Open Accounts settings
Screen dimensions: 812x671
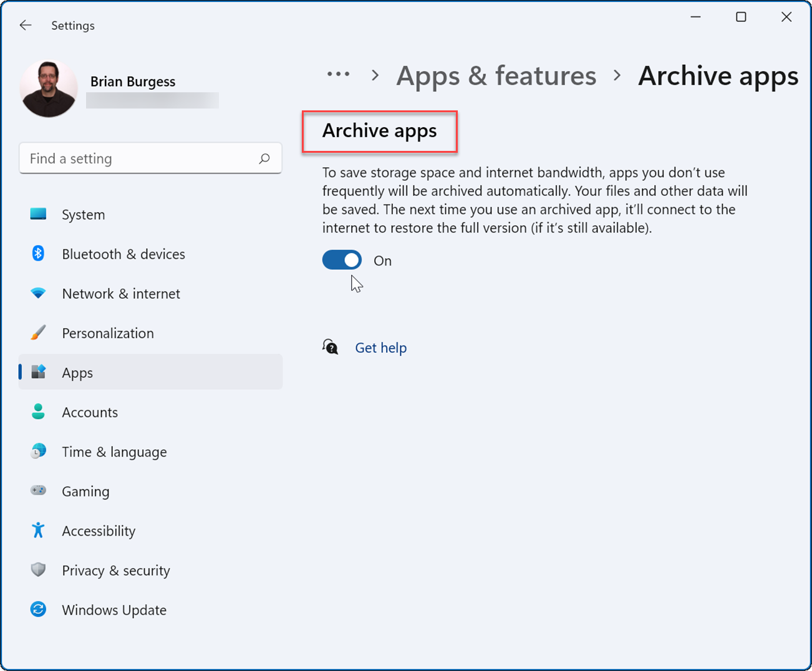90,412
